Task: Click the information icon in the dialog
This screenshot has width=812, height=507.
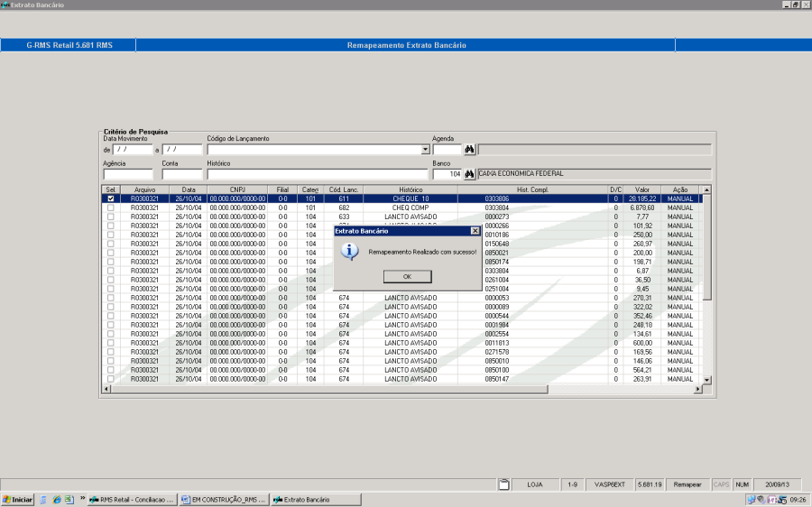Action: (x=349, y=252)
